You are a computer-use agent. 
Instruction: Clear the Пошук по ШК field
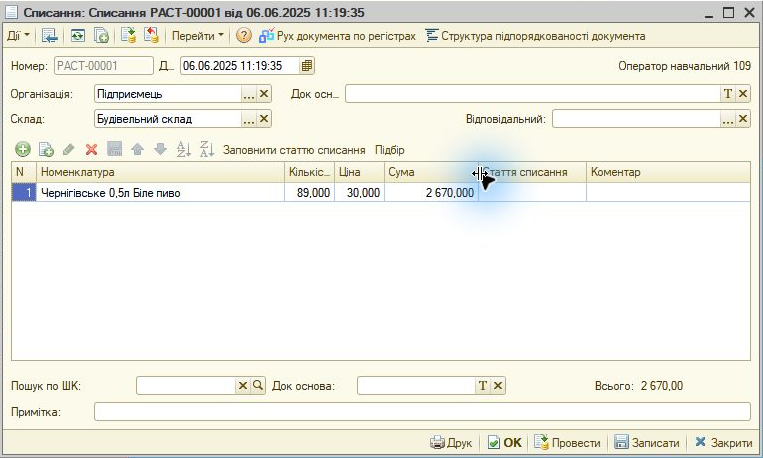(242, 386)
